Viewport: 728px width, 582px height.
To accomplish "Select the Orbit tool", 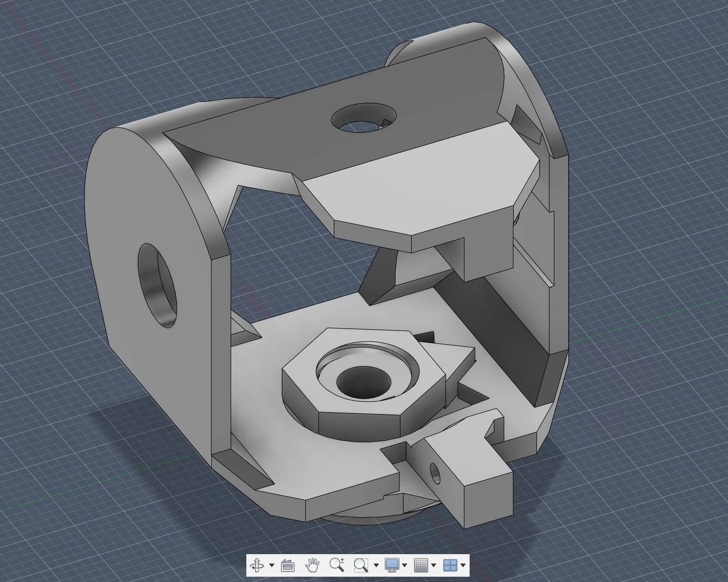I will pyautogui.click(x=257, y=565).
